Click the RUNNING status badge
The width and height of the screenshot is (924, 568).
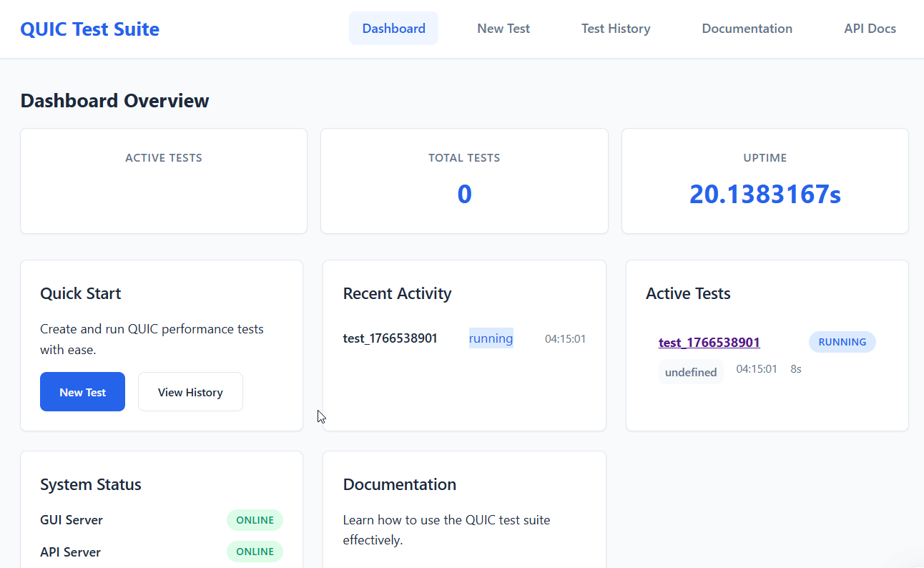(842, 341)
